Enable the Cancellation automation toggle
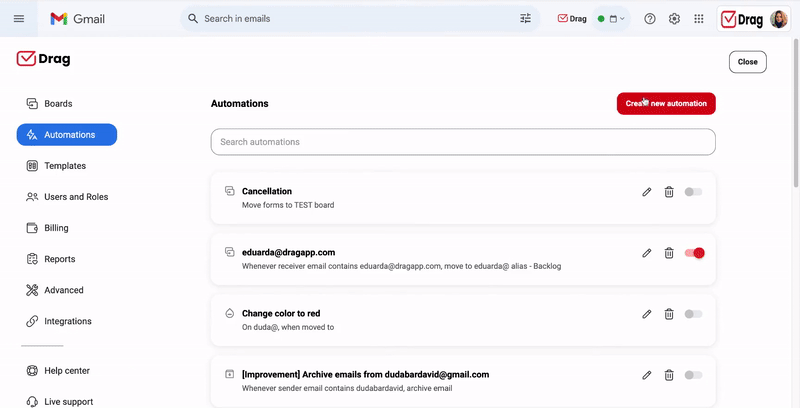800x408 pixels. pyautogui.click(x=693, y=192)
